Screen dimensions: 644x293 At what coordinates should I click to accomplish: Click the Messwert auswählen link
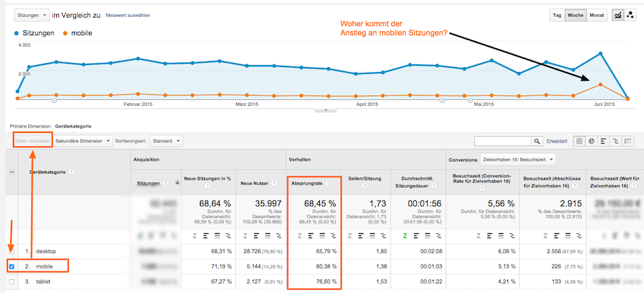[x=129, y=15]
